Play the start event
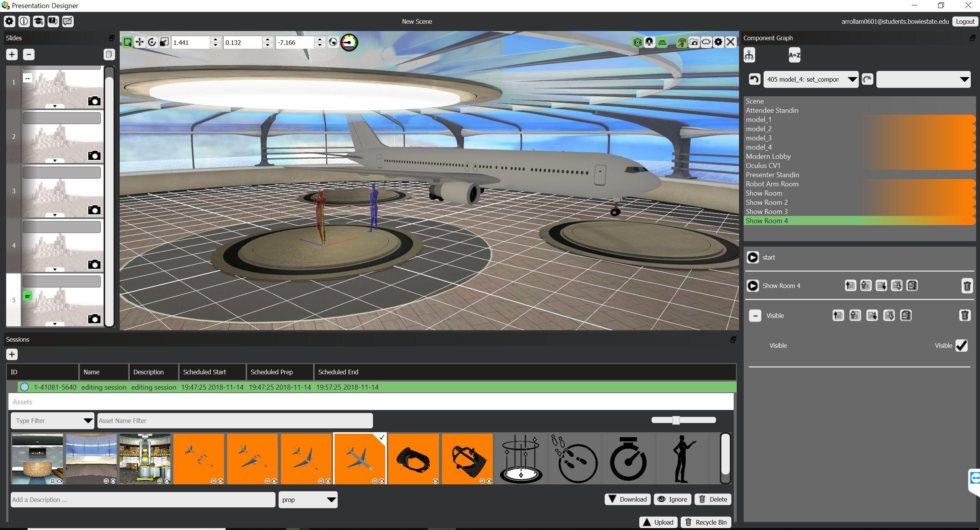This screenshot has height=530, width=980. click(x=753, y=257)
